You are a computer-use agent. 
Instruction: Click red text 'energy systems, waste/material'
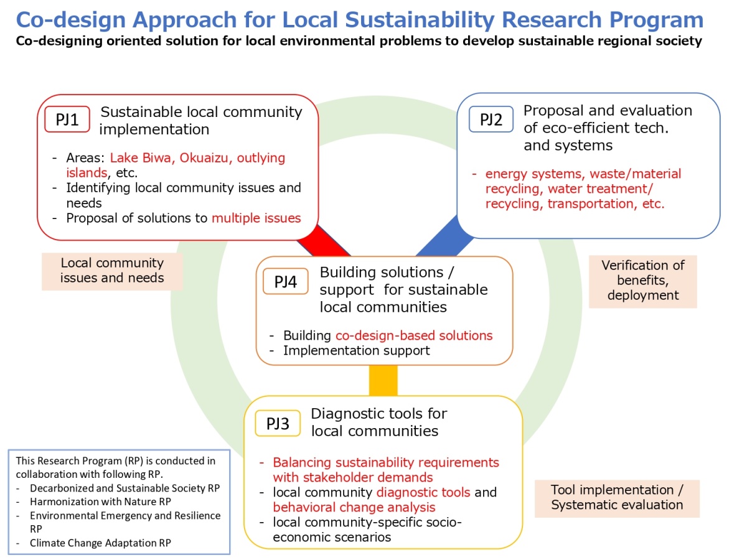583,174
